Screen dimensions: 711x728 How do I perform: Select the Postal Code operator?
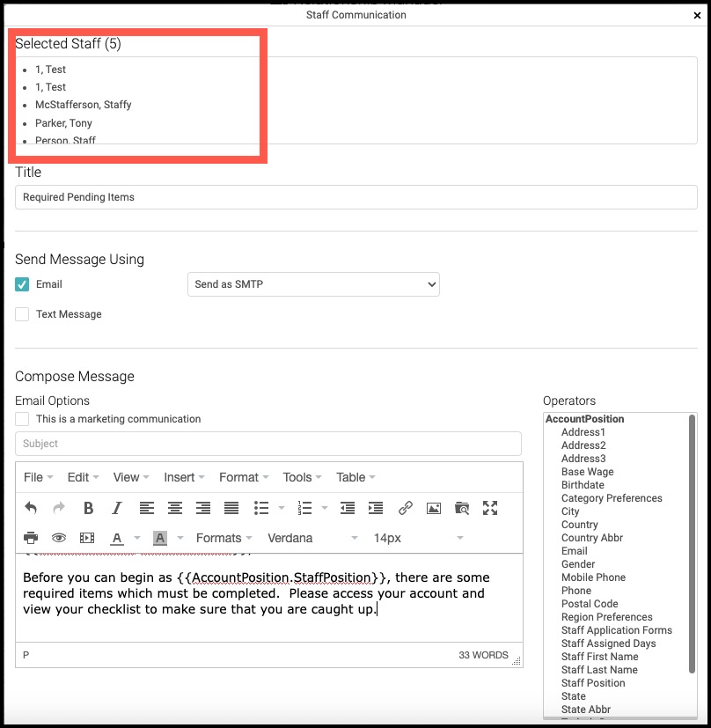pos(590,604)
